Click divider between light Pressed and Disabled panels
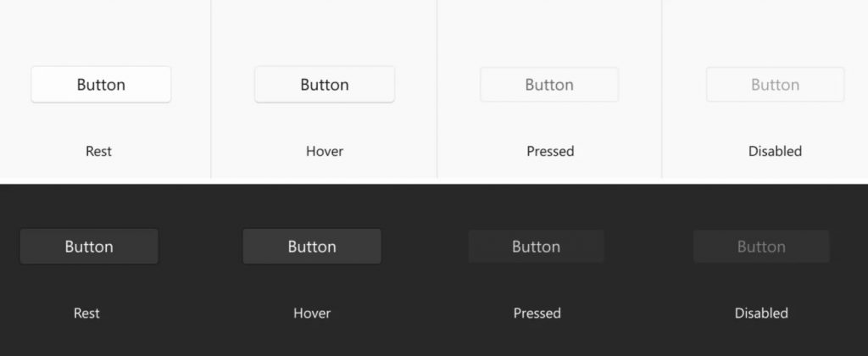The height and width of the screenshot is (356, 868). 662,89
